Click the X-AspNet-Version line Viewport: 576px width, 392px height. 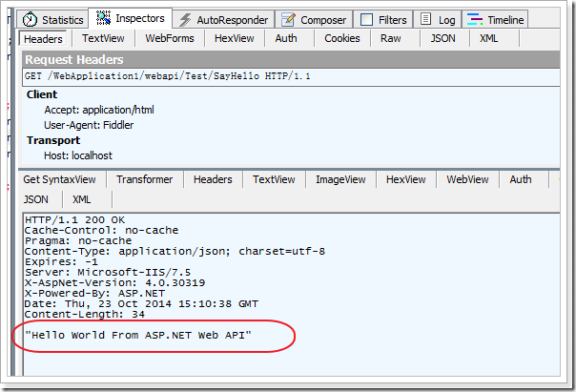point(115,283)
